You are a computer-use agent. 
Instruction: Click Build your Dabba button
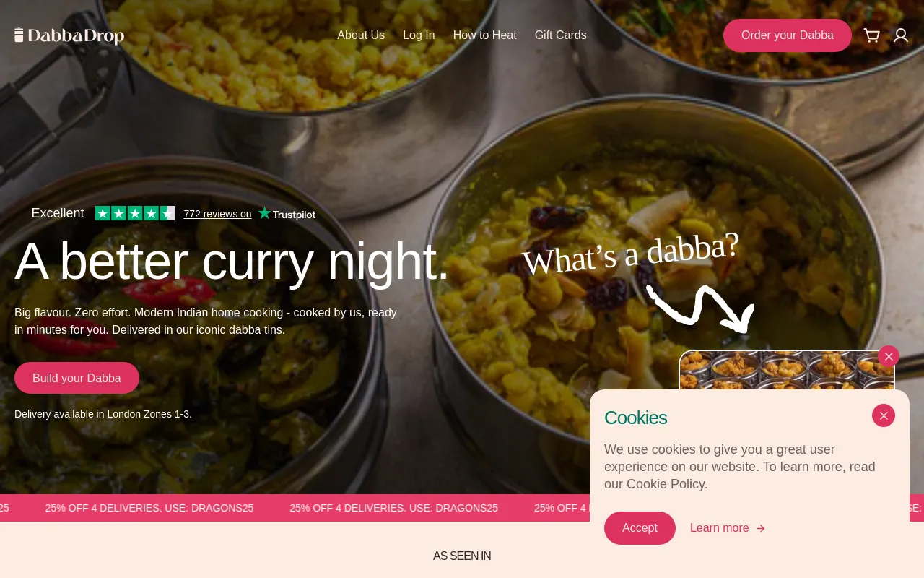(77, 378)
